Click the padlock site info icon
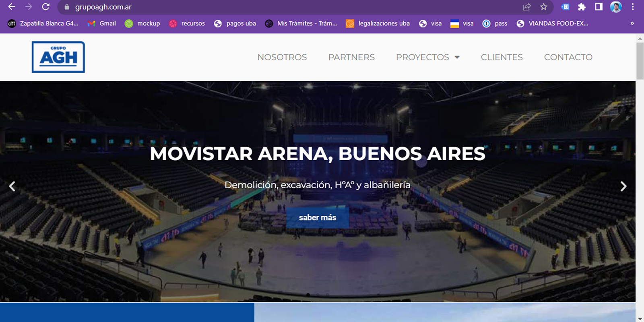The image size is (644, 322). 67,7
